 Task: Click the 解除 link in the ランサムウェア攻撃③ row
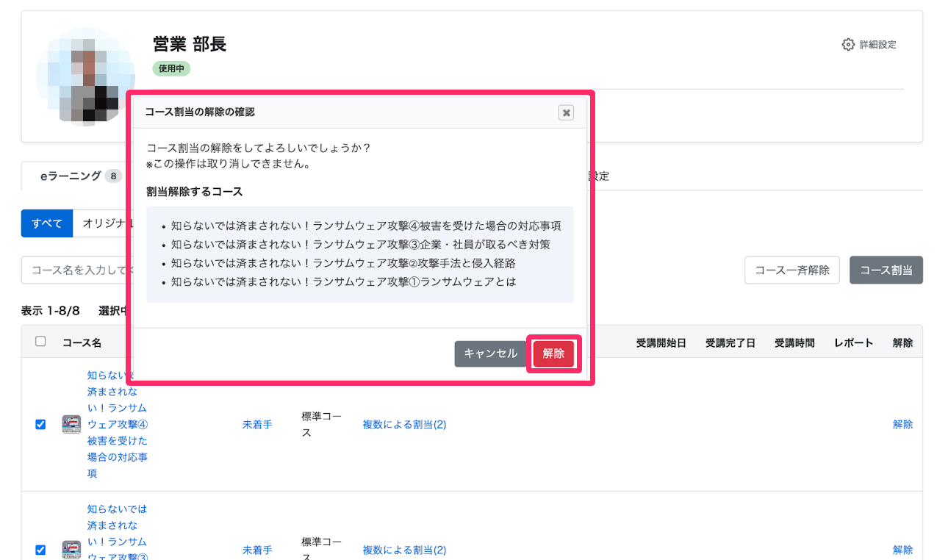902,550
